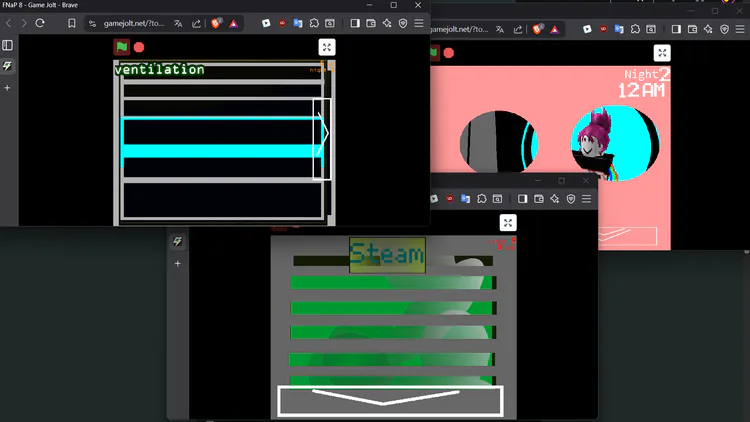Click left porthole window in Night 2 game
750x422 pixels.
[498, 142]
